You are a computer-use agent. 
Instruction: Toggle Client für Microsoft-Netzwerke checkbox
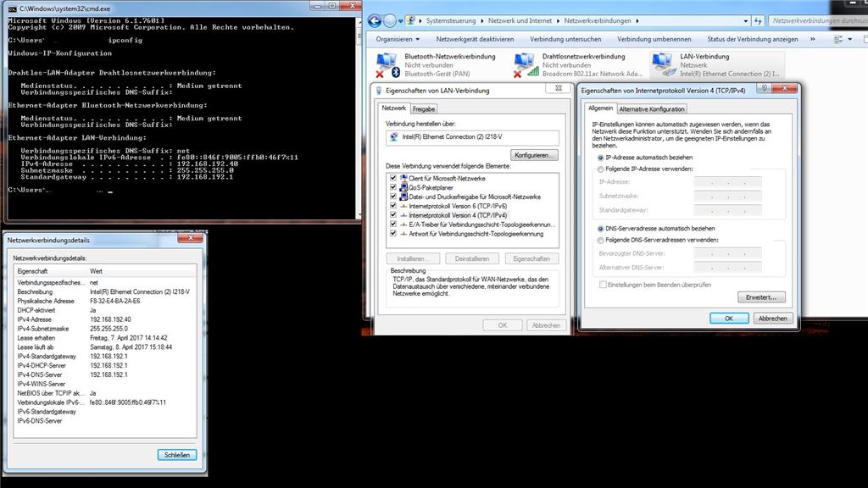click(393, 178)
